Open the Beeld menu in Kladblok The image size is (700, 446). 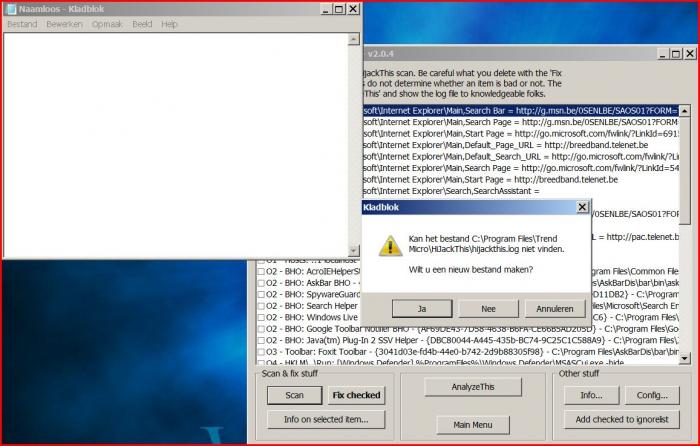point(142,24)
